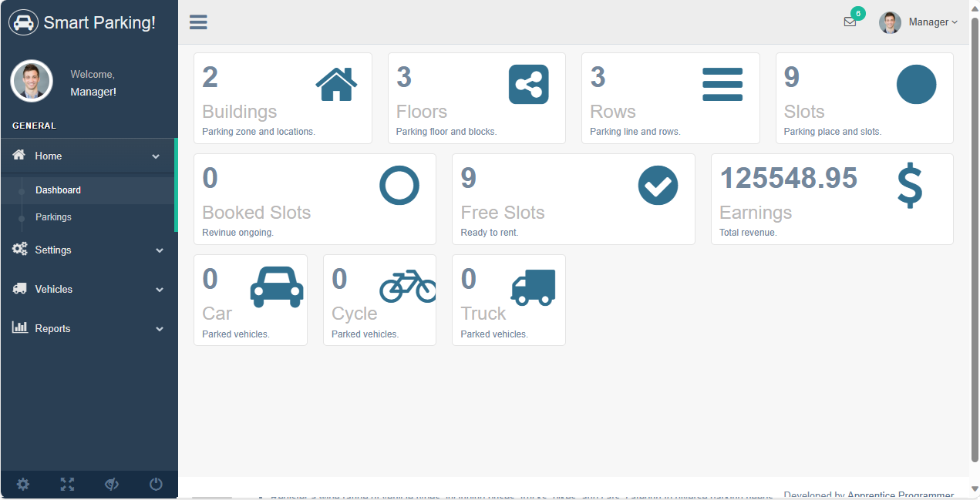The width and height of the screenshot is (980, 500).
Task: Click the manager profile avatar picture
Action: pyautogui.click(x=890, y=22)
